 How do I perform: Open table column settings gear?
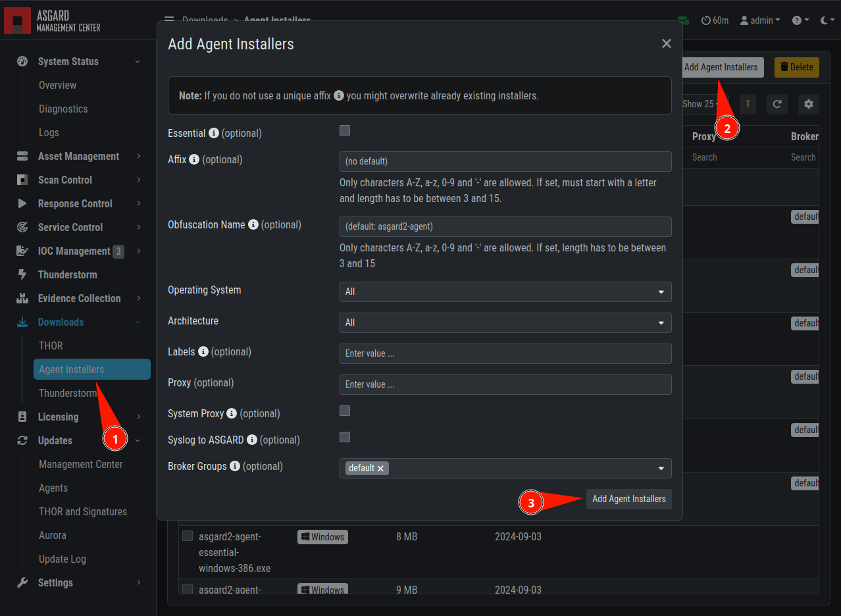click(x=809, y=104)
